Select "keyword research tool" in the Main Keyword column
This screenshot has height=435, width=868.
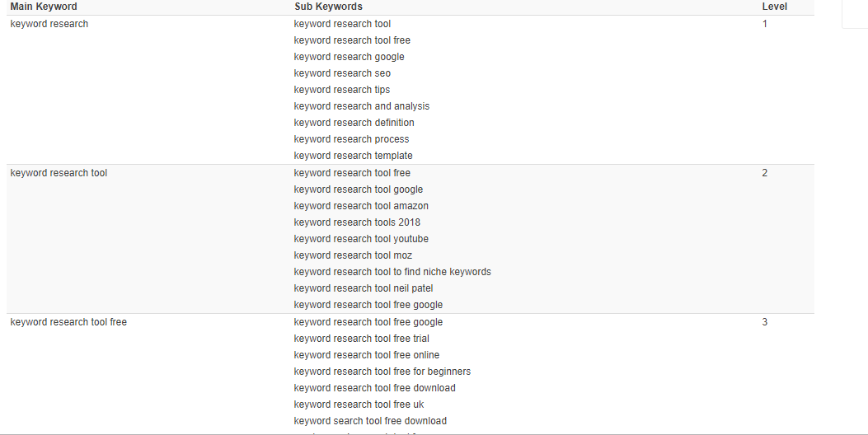59,173
